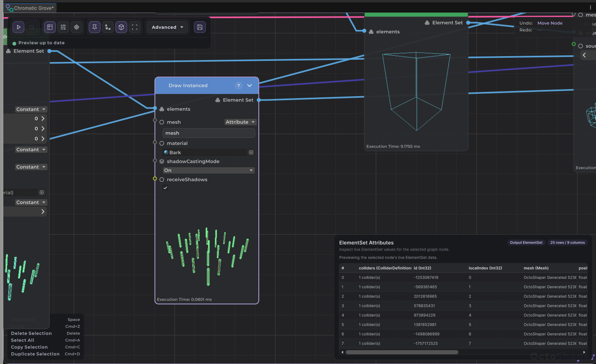Click the object picker icon beside Bark

[x=251, y=152]
